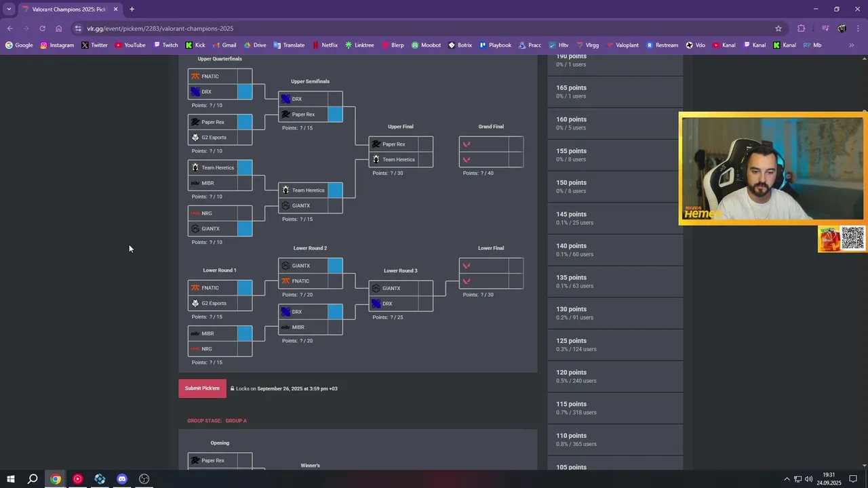Open the Windows notification center icon

coord(853,479)
